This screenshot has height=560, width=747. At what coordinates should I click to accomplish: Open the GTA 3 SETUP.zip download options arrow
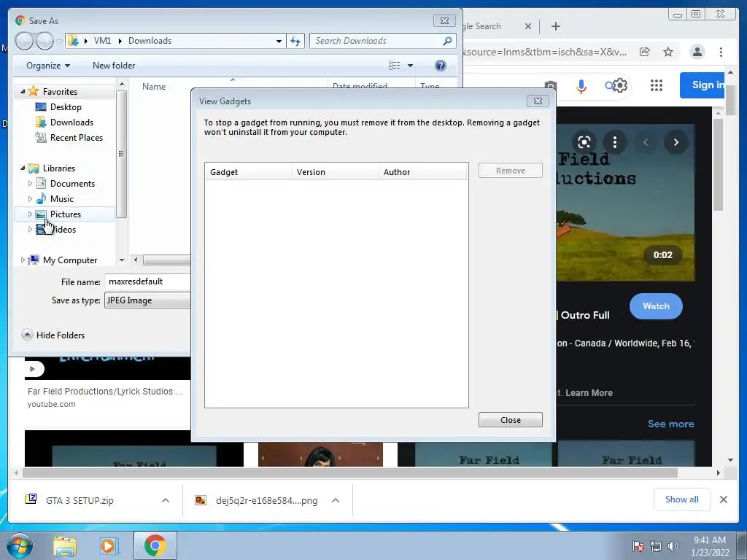pyautogui.click(x=166, y=500)
